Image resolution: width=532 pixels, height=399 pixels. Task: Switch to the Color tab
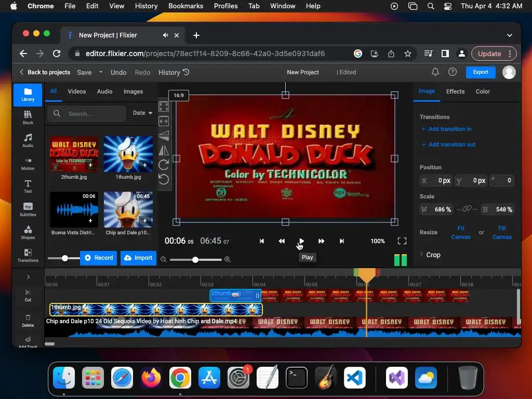point(483,91)
